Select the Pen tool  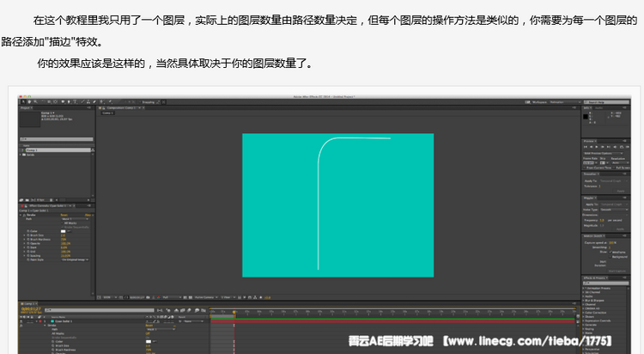[69, 102]
